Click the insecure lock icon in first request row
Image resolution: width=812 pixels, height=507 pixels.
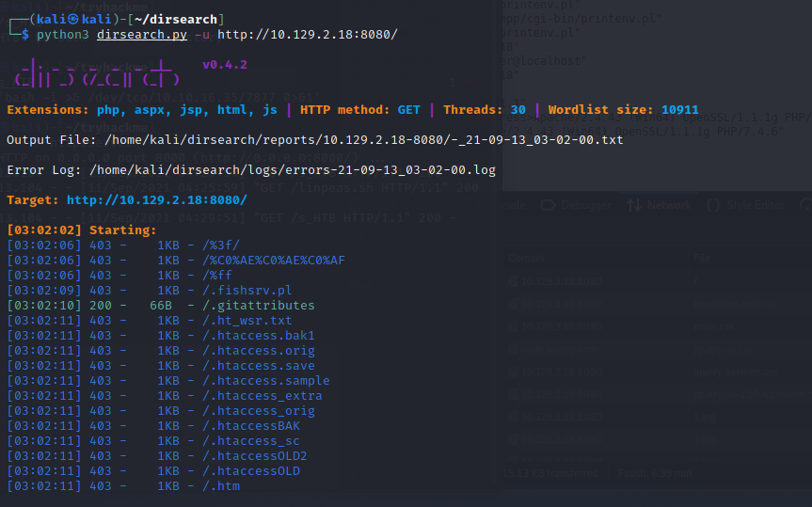[512, 280]
